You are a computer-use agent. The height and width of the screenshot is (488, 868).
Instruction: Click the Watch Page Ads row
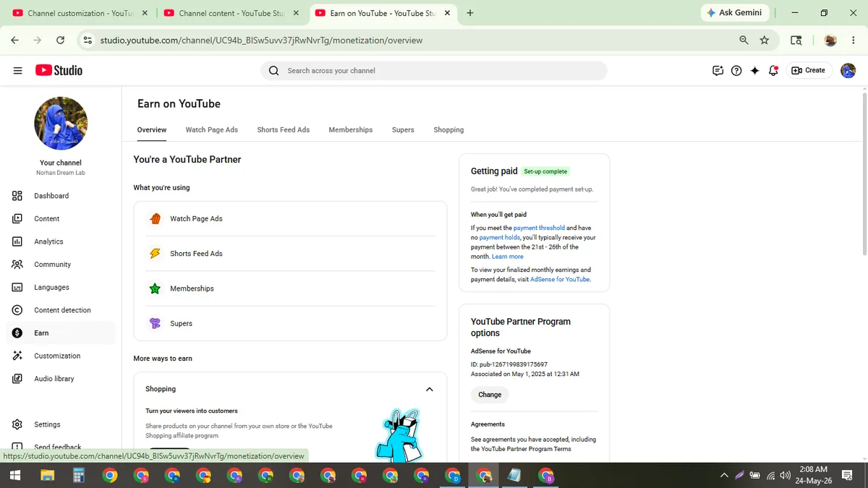(290, 219)
